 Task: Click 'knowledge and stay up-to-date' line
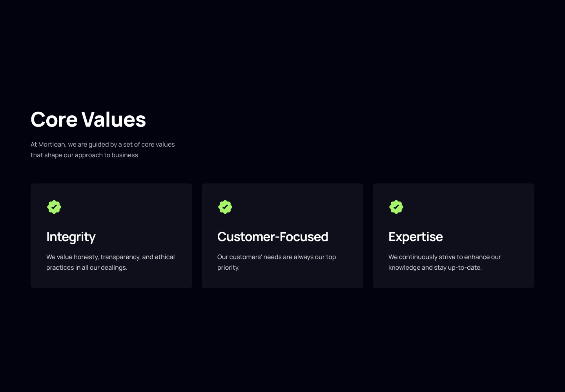(x=435, y=267)
